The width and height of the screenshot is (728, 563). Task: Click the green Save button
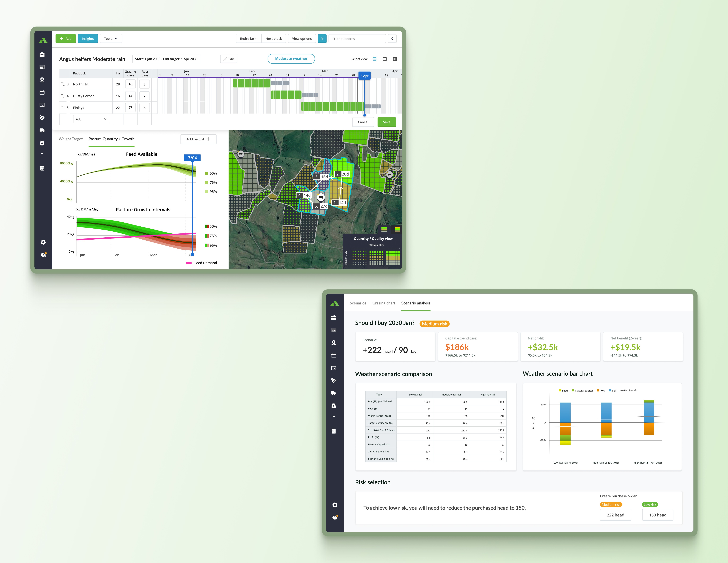click(x=386, y=122)
